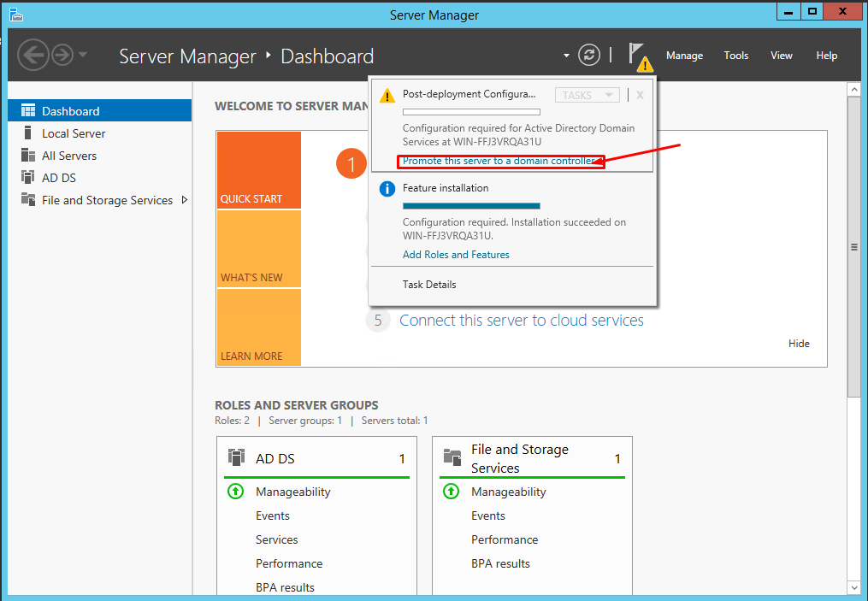Screen dimensions: 868x601
Task: Click green Manageability status icon in AD DS tile
Action: pos(236,491)
